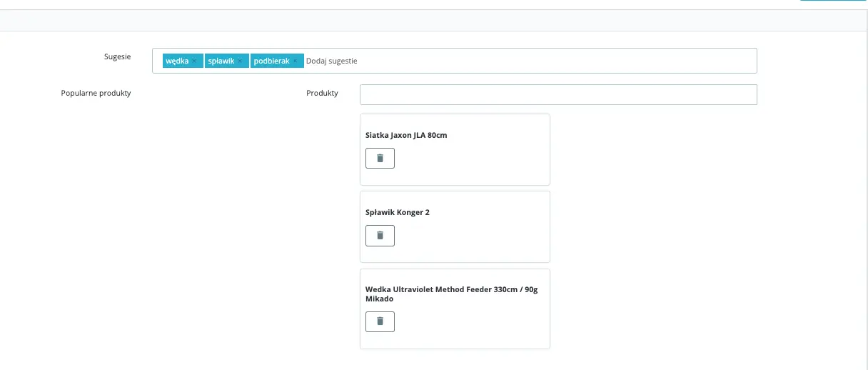Click into the Produkty search field

coord(557,94)
